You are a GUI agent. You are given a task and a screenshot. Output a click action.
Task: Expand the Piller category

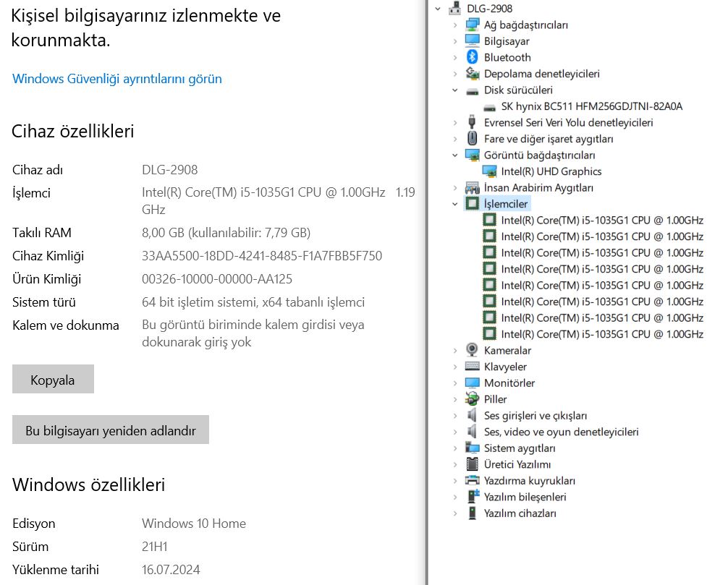click(x=455, y=399)
